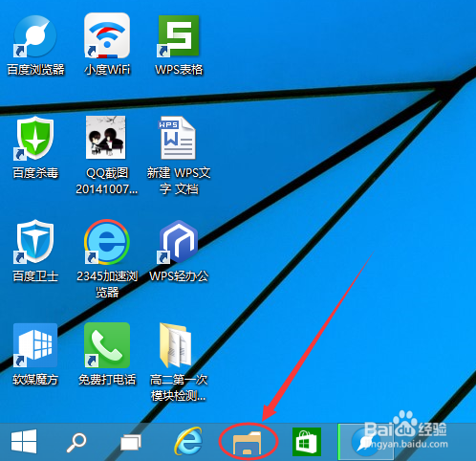This screenshot has width=476, height=461.
Task: Launch Internet Explorer from the taskbar
Action: pos(188,441)
